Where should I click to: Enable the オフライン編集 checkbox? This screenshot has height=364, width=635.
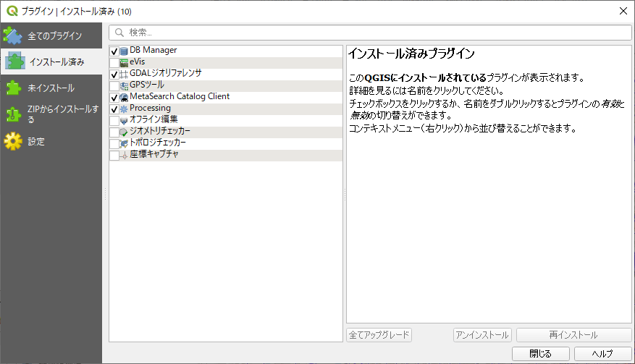point(114,121)
